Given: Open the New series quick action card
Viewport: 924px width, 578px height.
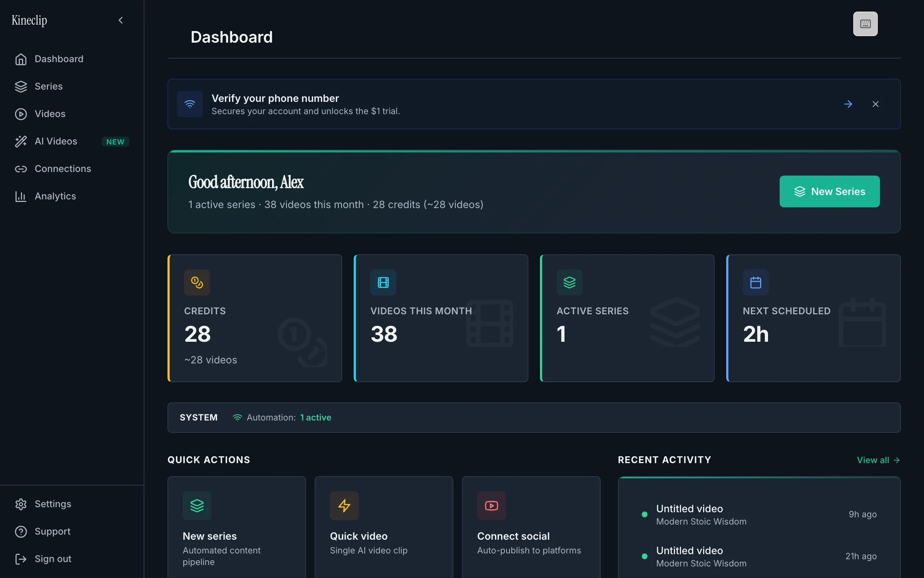Looking at the screenshot, I should 237,527.
